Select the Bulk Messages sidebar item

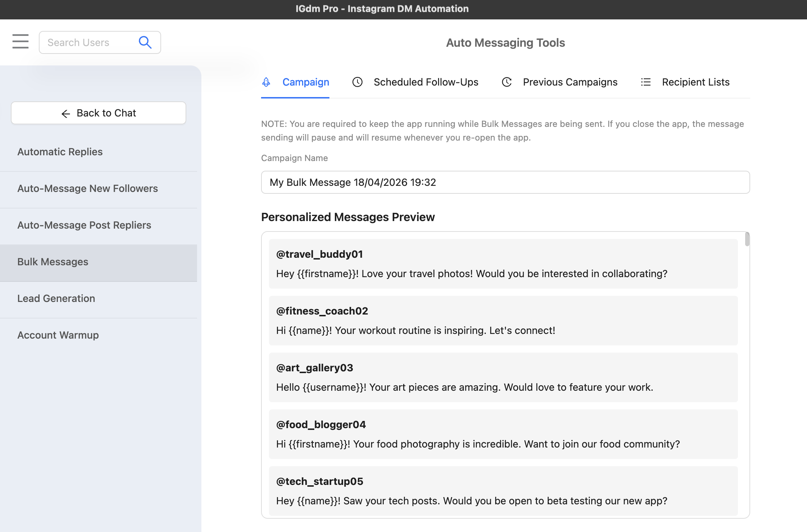click(53, 262)
